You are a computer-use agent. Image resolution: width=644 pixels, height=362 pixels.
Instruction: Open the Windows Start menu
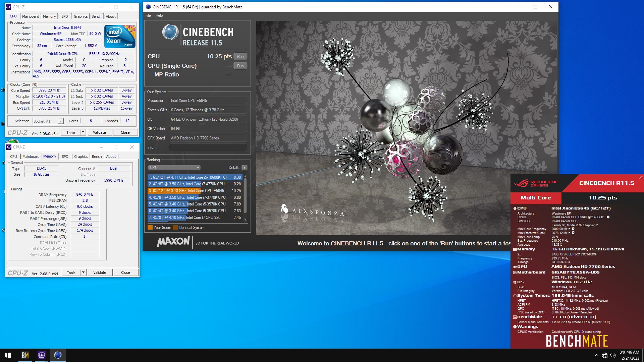(x=8, y=355)
